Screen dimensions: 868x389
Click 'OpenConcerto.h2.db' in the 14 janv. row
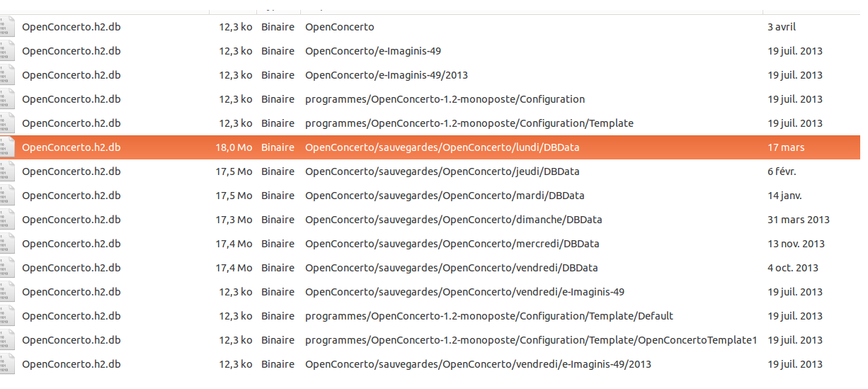72,196
